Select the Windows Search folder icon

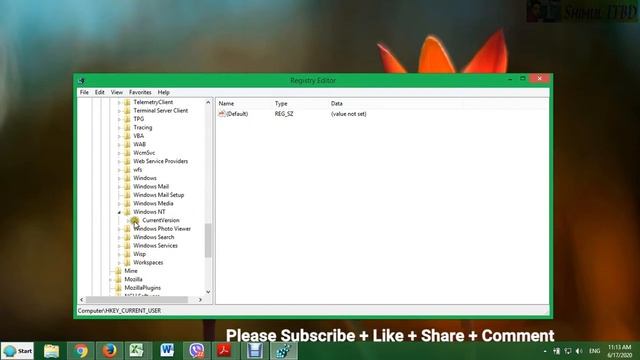click(x=127, y=237)
